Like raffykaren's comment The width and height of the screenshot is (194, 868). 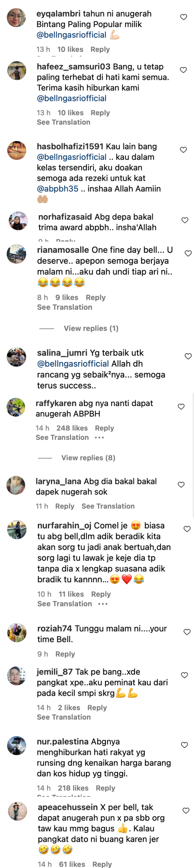[181, 407]
